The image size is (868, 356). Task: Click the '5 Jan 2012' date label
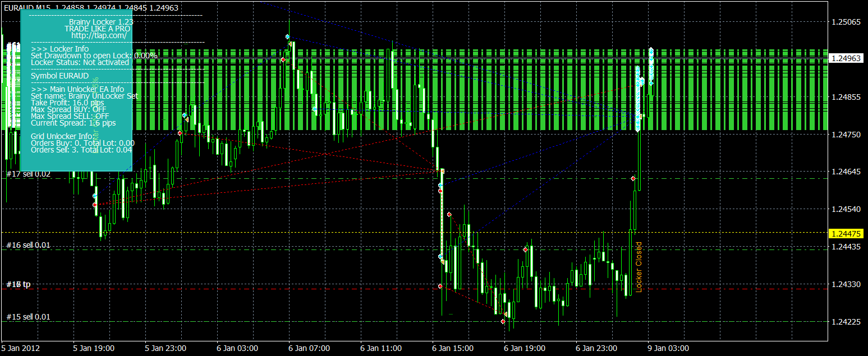20,348
